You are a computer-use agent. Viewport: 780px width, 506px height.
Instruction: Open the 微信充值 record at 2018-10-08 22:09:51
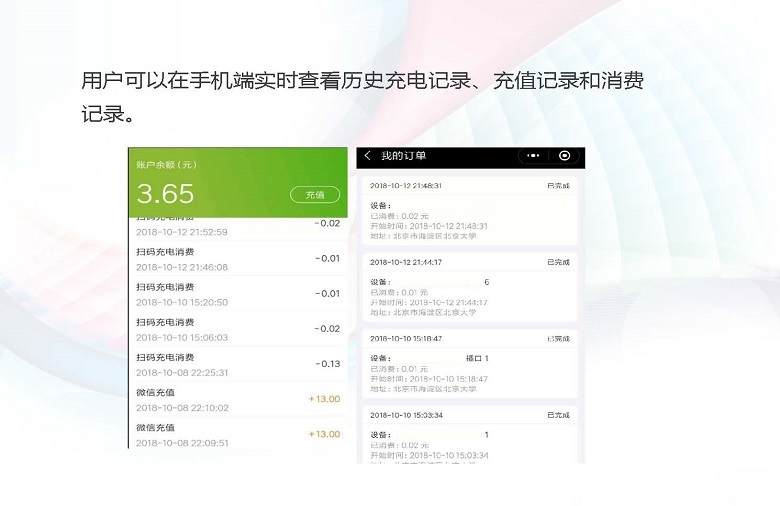(x=238, y=434)
